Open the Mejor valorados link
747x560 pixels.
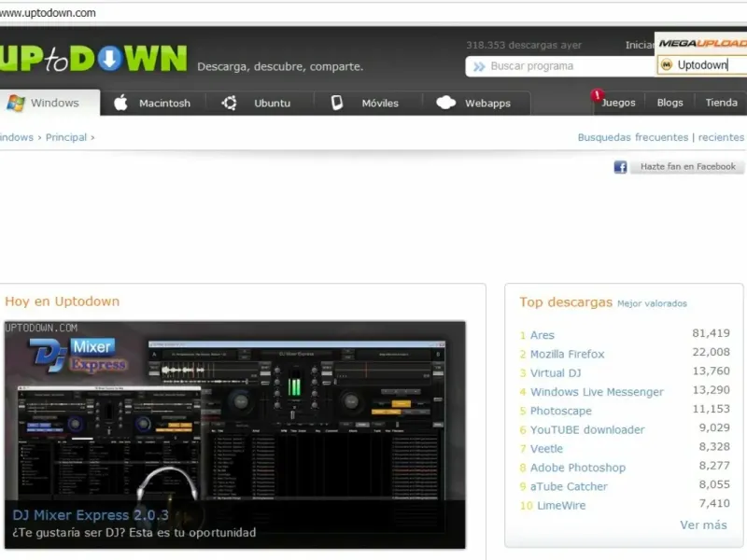coord(652,303)
